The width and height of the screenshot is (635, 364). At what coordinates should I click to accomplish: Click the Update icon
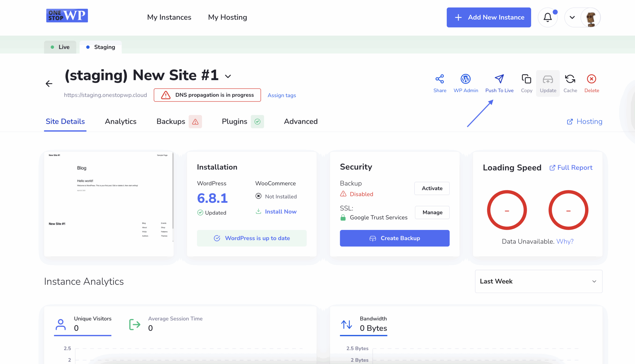548,80
